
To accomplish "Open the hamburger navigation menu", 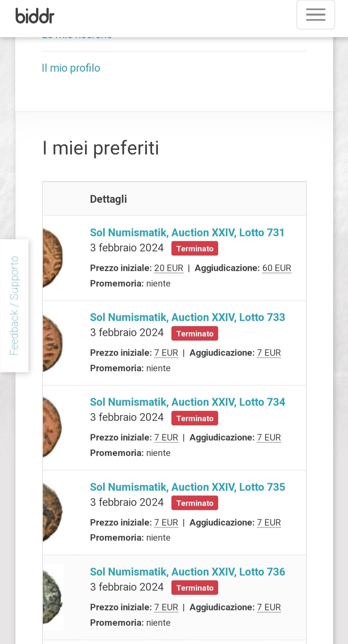I will (315, 15).
